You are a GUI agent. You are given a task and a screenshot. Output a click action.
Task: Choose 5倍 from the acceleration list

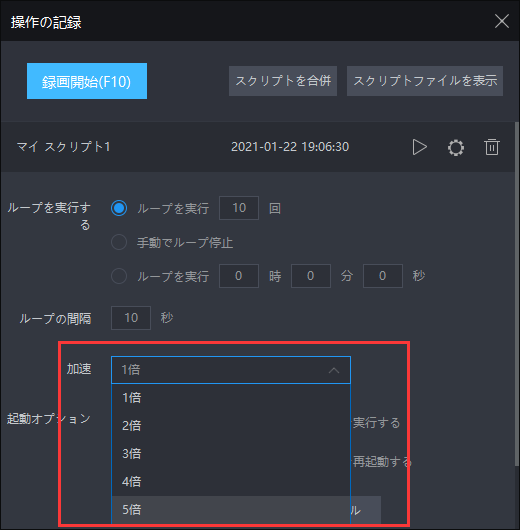pyautogui.click(x=231, y=510)
